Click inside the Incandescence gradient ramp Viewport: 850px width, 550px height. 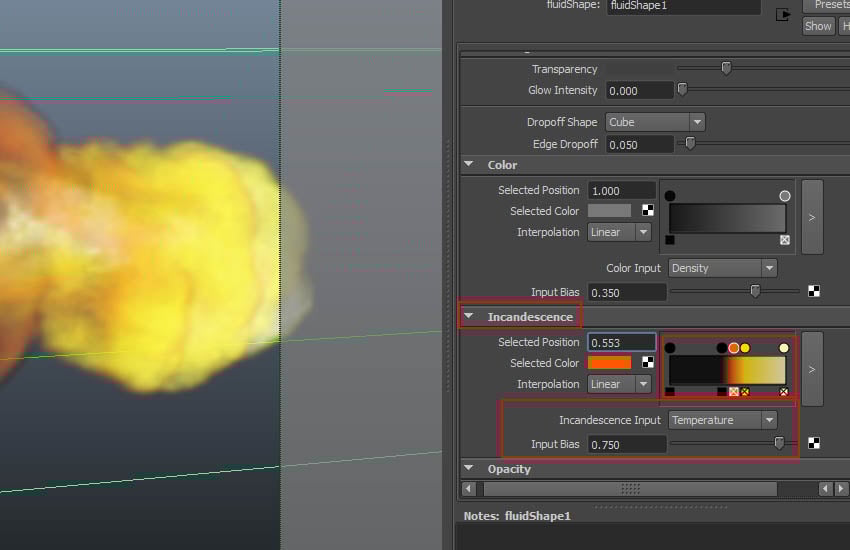[x=727, y=371]
